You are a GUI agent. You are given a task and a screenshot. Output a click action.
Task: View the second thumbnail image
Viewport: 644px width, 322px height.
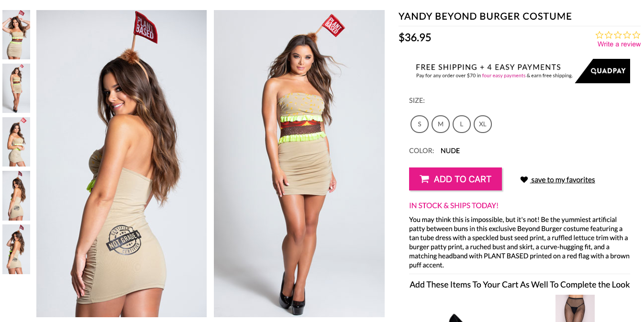[x=16, y=89]
